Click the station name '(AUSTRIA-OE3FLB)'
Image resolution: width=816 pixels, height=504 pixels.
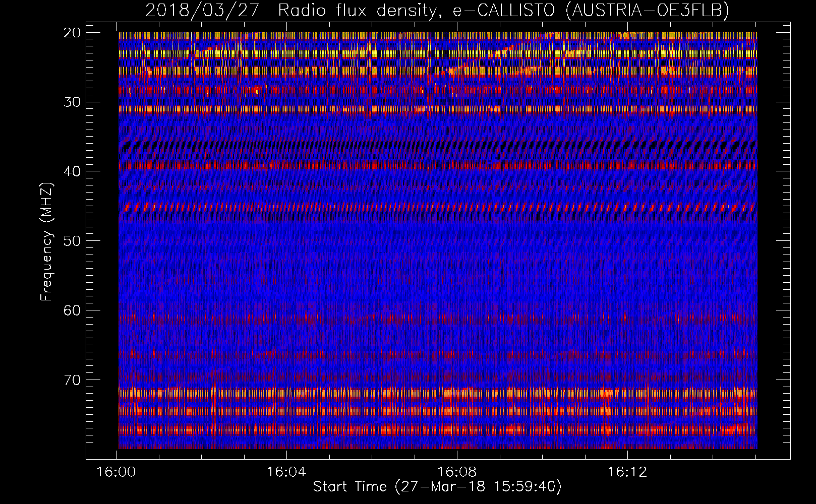pos(648,10)
